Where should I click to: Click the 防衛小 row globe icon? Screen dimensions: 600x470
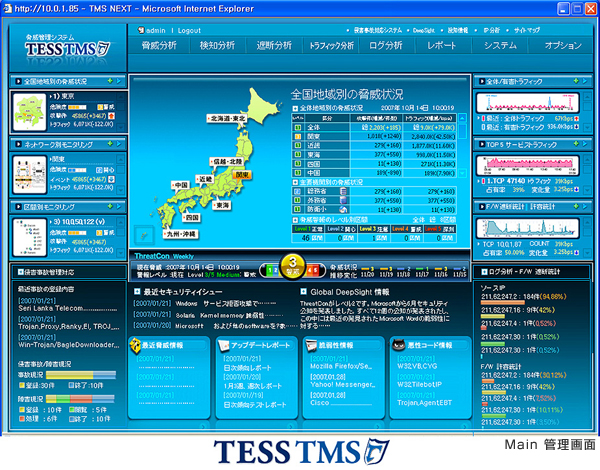coord(343,209)
